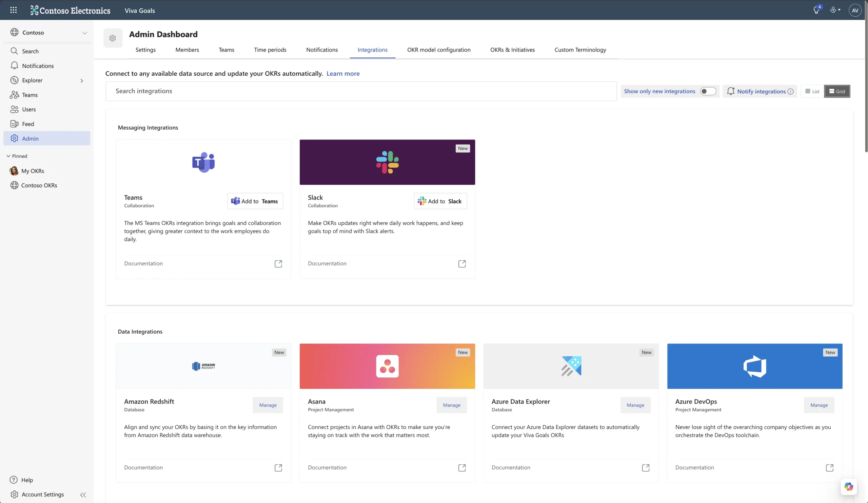Expand the Explorer sidebar item
The width and height of the screenshot is (868, 503).
click(x=82, y=80)
